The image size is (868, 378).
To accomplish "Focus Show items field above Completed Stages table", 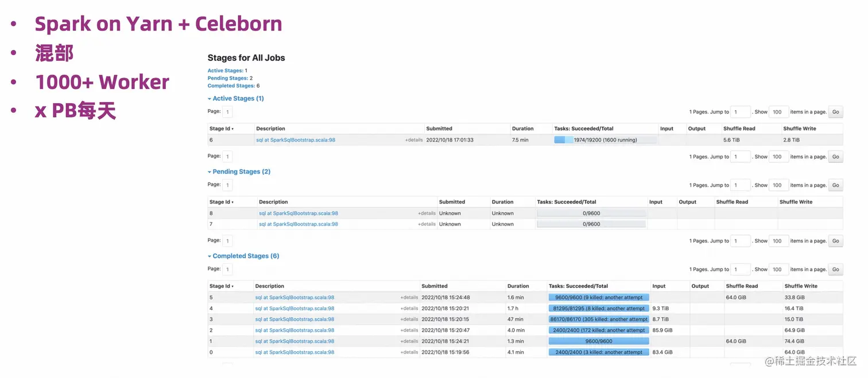I will coord(778,269).
